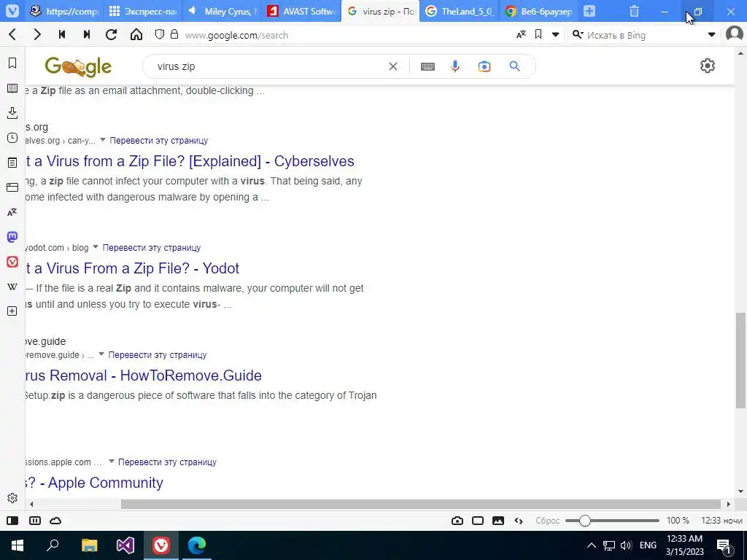The height and width of the screenshot is (560, 747).
Task: Click the Google logo
Action: [78, 66]
